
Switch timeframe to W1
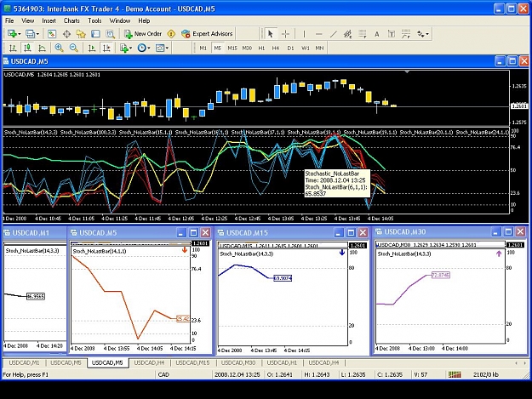coord(306,48)
